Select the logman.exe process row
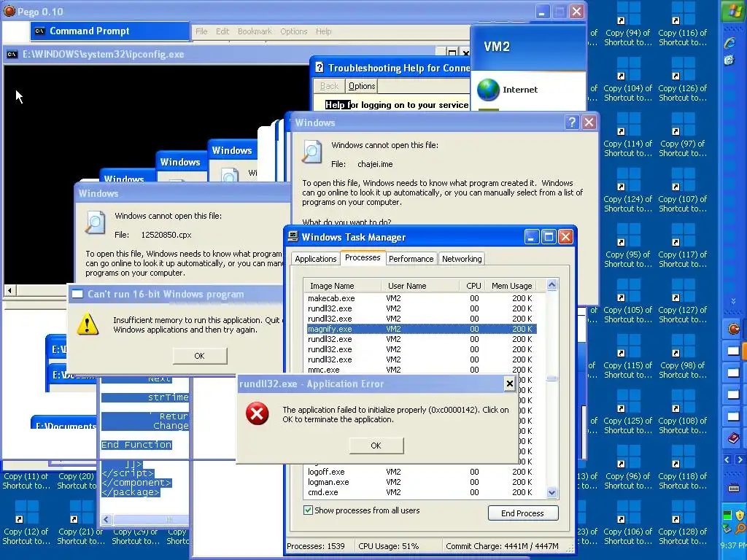The height and width of the screenshot is (560, 747). [421, 482]
